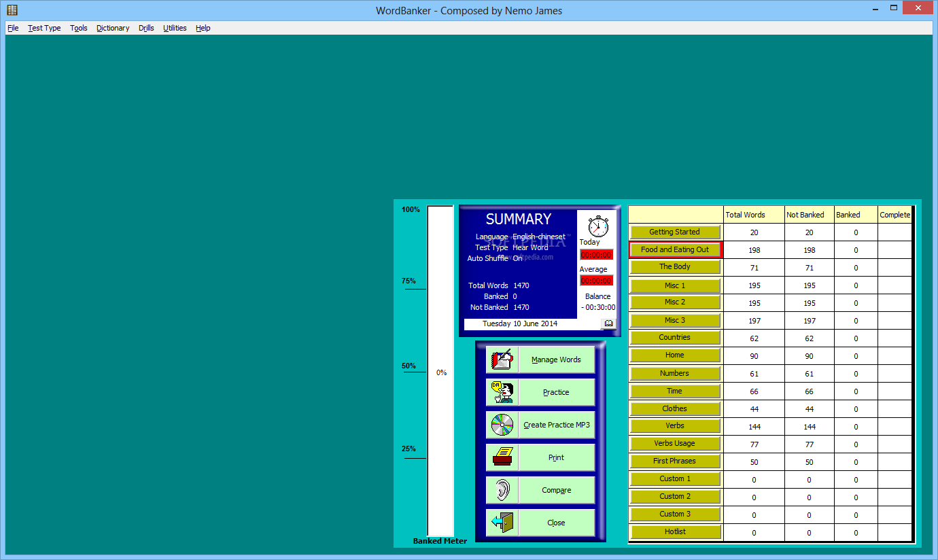This screenshot has height=560, width=938.
Task: Open the Drills menu
Action: click(x=146, y=28)
